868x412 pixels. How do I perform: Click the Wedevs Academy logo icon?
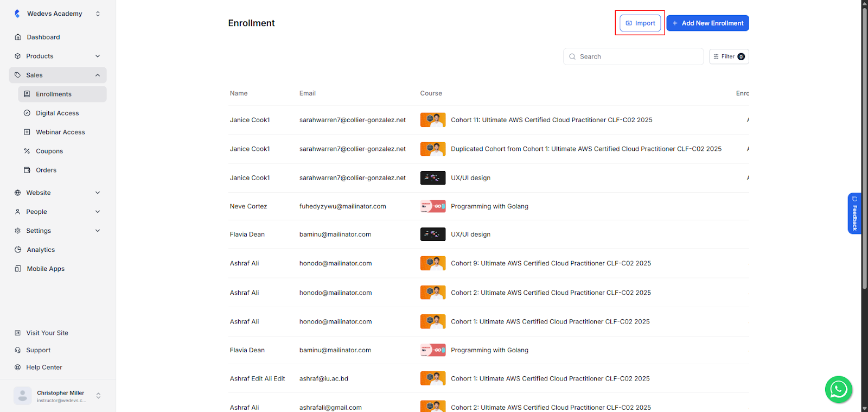coord(17,14)
